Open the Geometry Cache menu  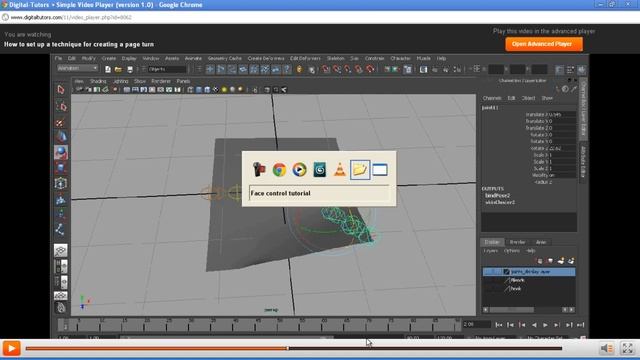point(224,58)
